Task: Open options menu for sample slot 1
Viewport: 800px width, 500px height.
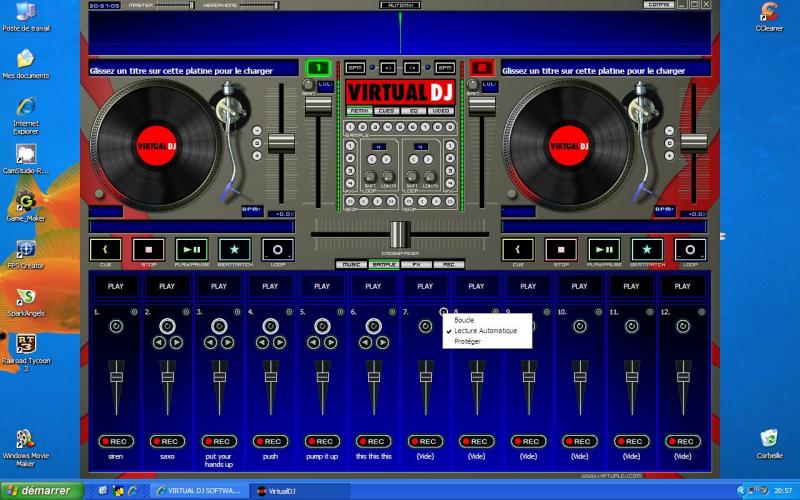Action: pyautogui.click(x=134, y=312)
